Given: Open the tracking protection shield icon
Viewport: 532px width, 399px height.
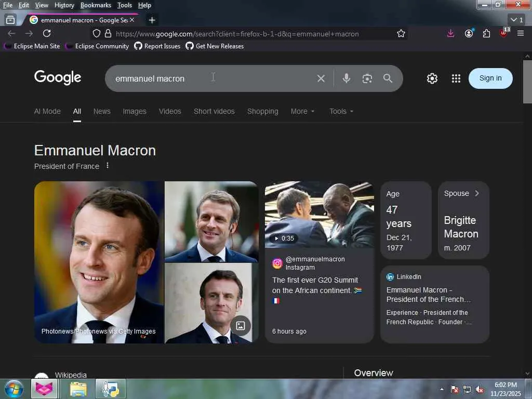Looking at the screenshot, I should point(97,34).
